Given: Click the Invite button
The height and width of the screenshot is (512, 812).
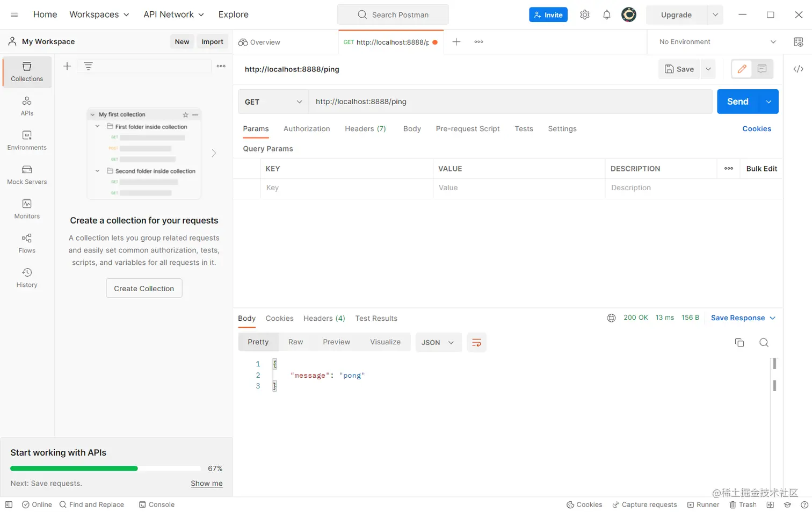Looking at the screenshot, I should [548, 15].
